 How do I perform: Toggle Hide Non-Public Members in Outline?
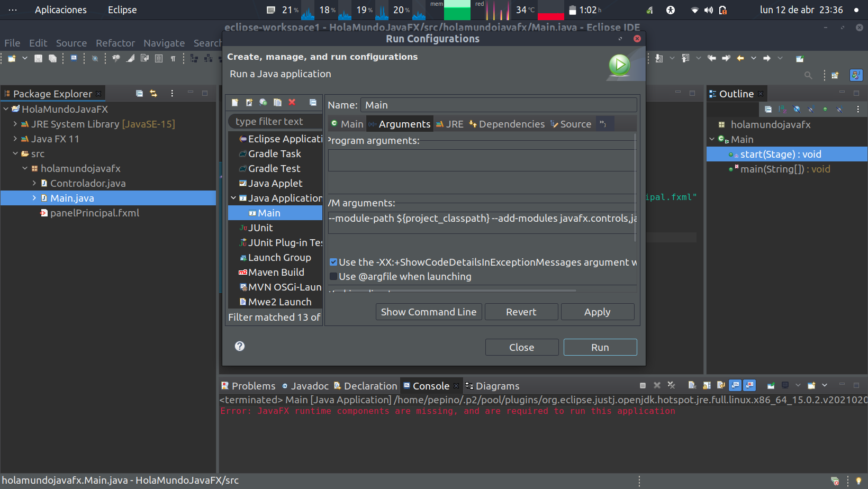pyautogui.click(x=825, y=110)
